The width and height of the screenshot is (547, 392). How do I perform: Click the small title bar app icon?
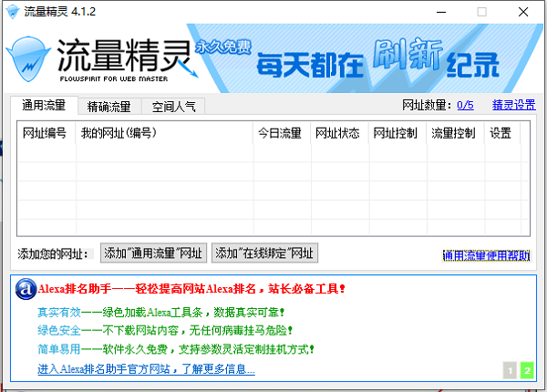pos(12,12)
